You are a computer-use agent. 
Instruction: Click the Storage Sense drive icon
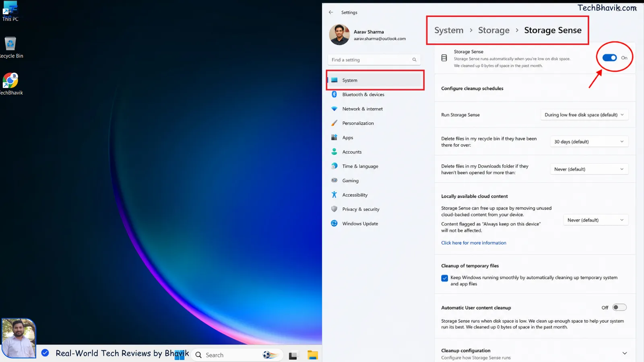pos(444,58)
